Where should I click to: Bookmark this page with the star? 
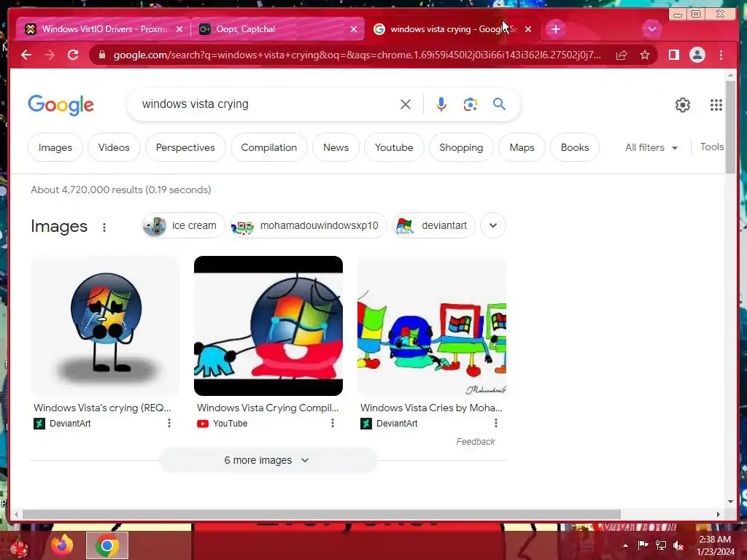click(645, 55)
